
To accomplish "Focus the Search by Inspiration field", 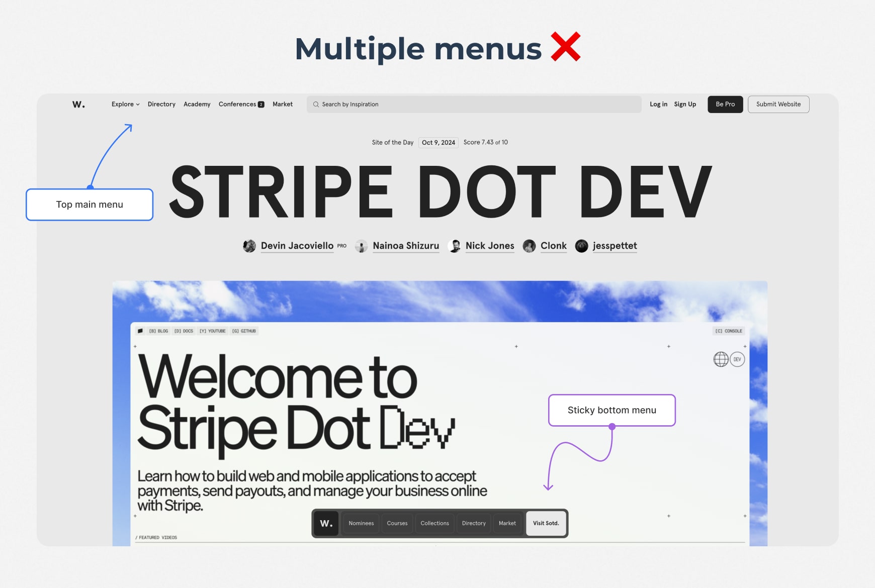I will coord(474,105).
